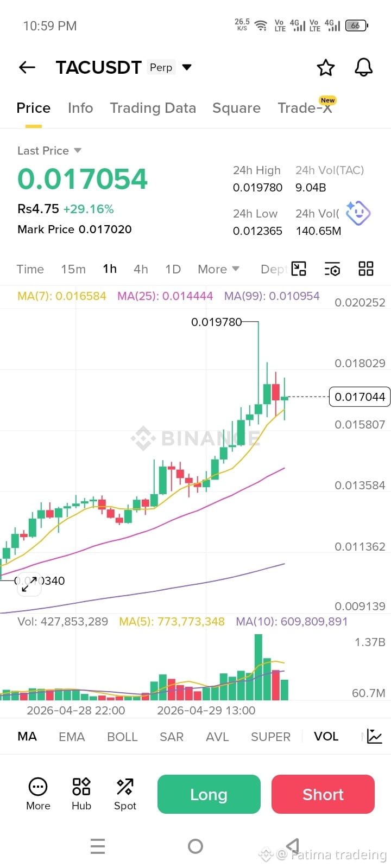The image size is (391, 868).
Task: Tap 24h High value 0.019780
Action: [x=257, y=188]
